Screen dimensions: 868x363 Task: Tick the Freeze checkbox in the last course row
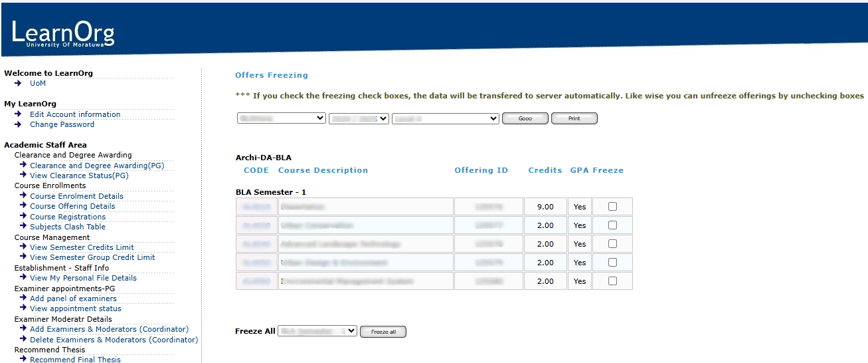tap(612, 281)
